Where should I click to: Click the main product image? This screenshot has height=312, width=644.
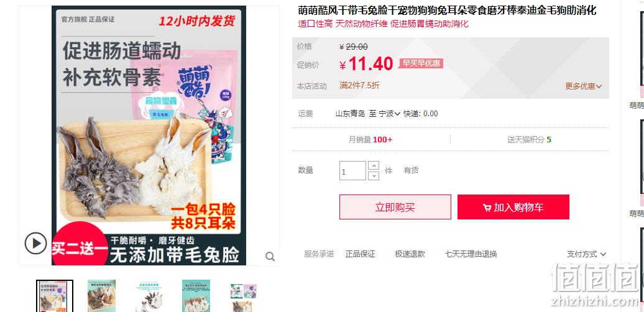pos(149,135)
